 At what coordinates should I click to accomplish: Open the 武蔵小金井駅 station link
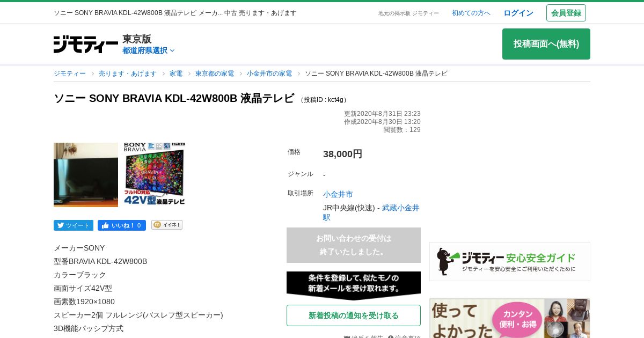tap(371, 212)
